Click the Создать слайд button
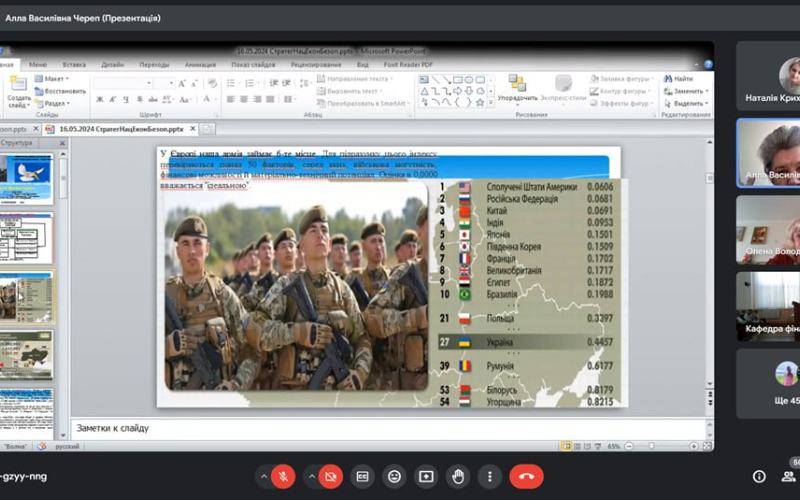The width and height of the screenshot is (800, 500). tap(18, 92)
